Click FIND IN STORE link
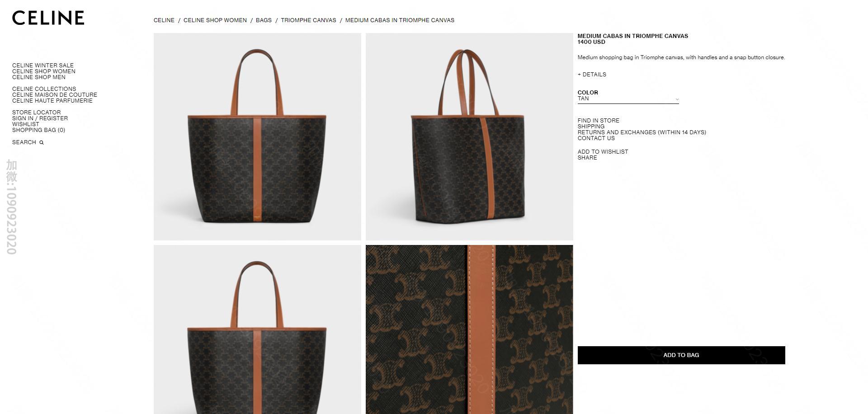The image size is (868, 414). (598, 121)
